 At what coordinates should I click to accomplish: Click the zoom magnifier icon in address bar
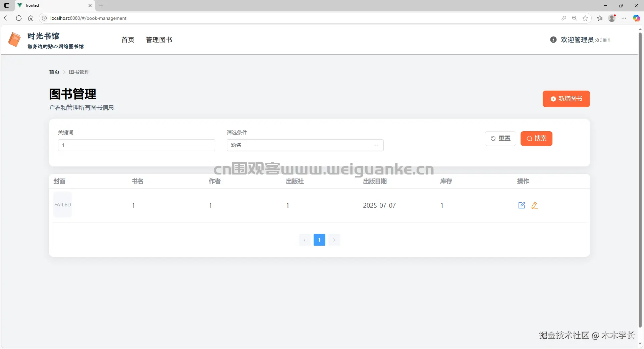pyautogui.click(x=575, y=18)
